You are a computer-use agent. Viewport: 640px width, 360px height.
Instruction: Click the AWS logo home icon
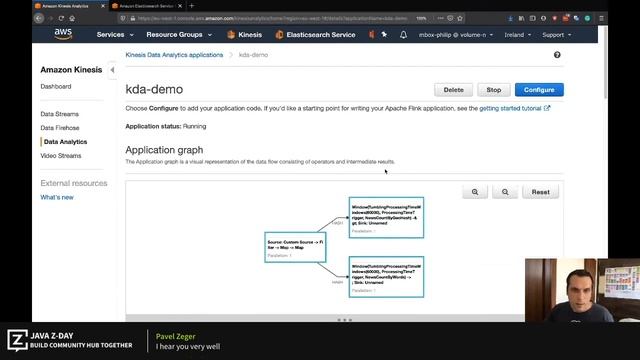[63, 34]
